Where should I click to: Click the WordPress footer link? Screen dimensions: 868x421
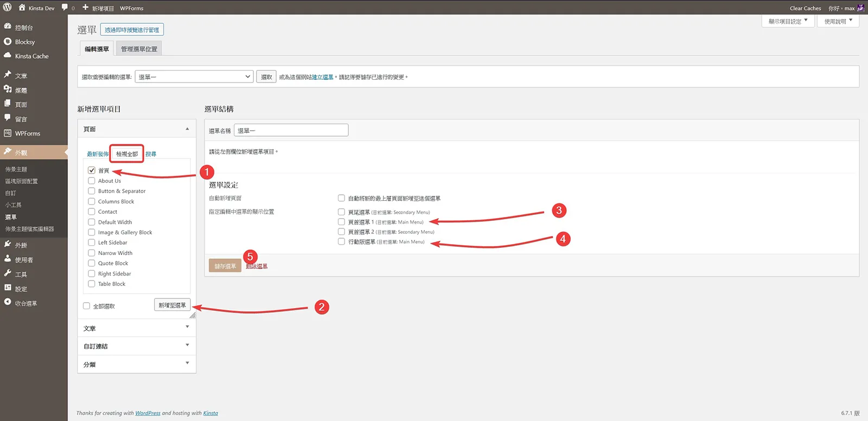[148, 413]
